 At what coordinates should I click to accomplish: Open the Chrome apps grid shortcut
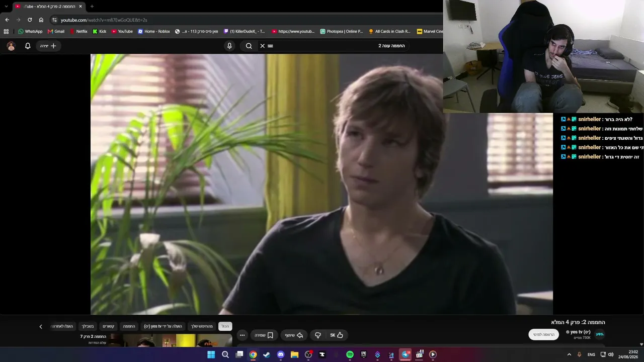point(6,31)
